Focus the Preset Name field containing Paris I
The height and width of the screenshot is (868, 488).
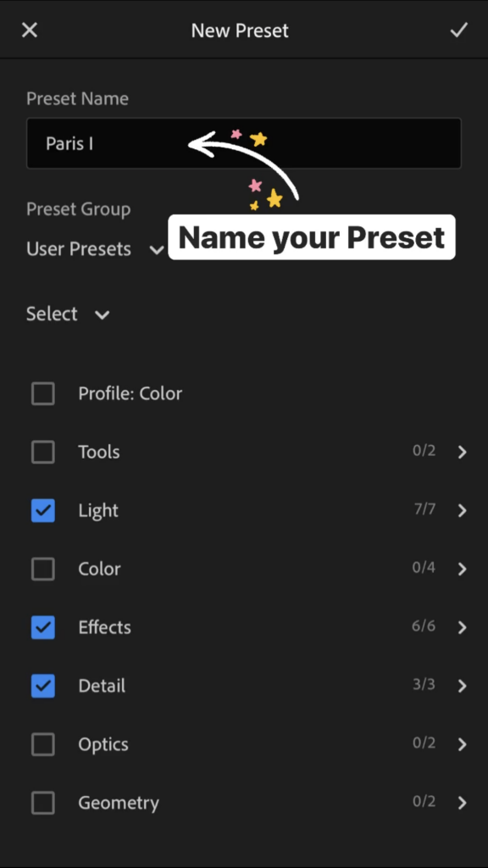(x=243, y=143)
